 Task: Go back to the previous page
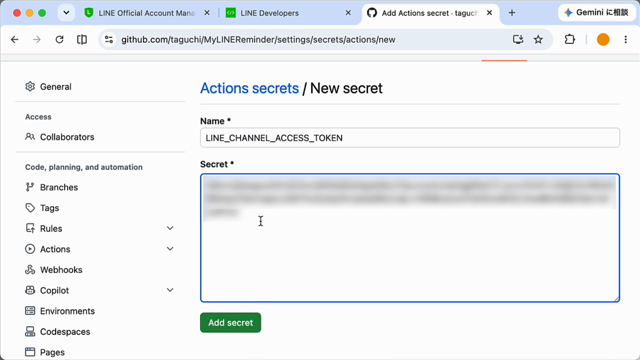(15, 40)
